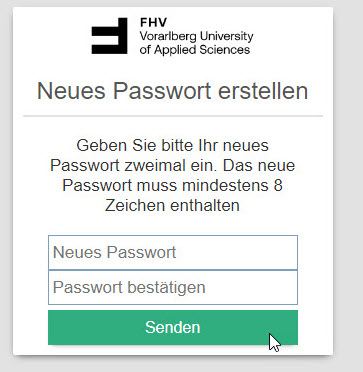Click the word "Neues" in the heading

tap(71, 91)
